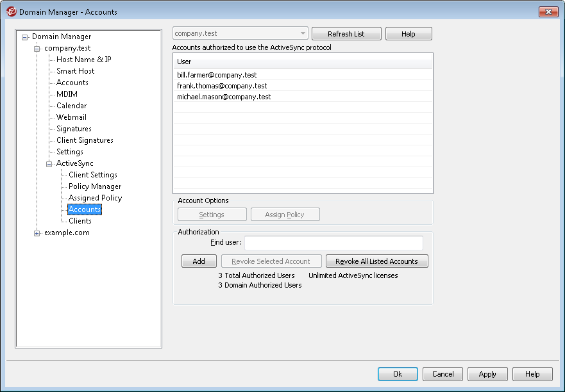Open the Webmail tree item
The height and width of the screenshot is (392, 565).
coord(71,117)
